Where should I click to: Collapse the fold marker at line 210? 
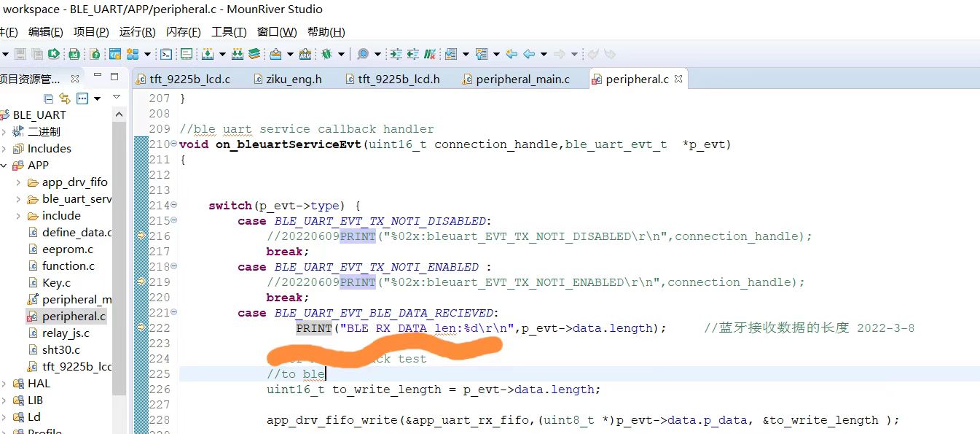[x=173, y=144]
